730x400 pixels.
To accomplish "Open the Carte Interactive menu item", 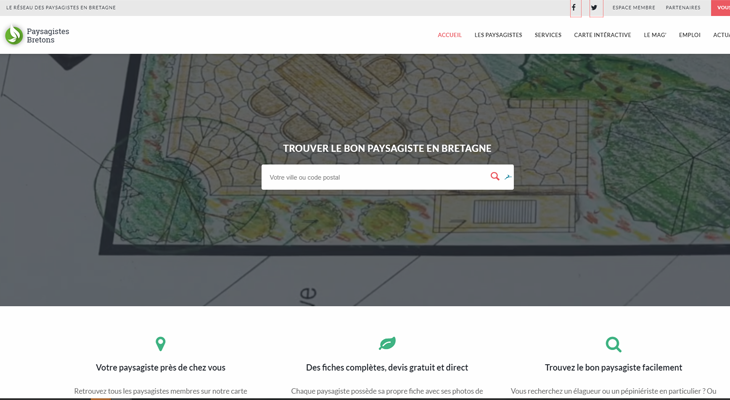I will pos(602,35).
